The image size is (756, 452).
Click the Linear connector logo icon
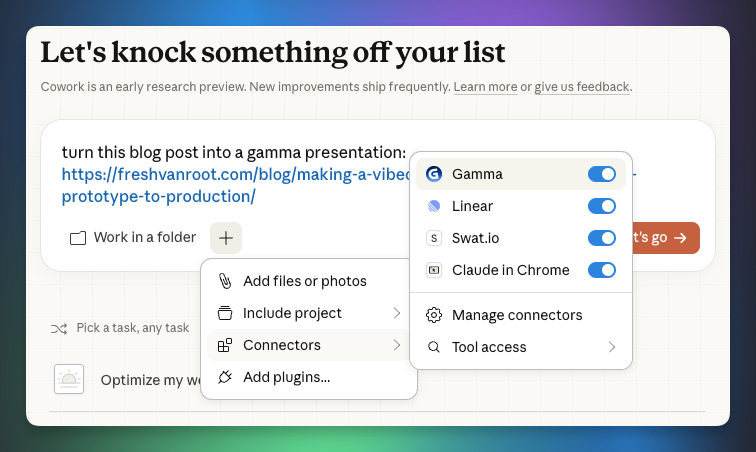(x=434, y=206)
